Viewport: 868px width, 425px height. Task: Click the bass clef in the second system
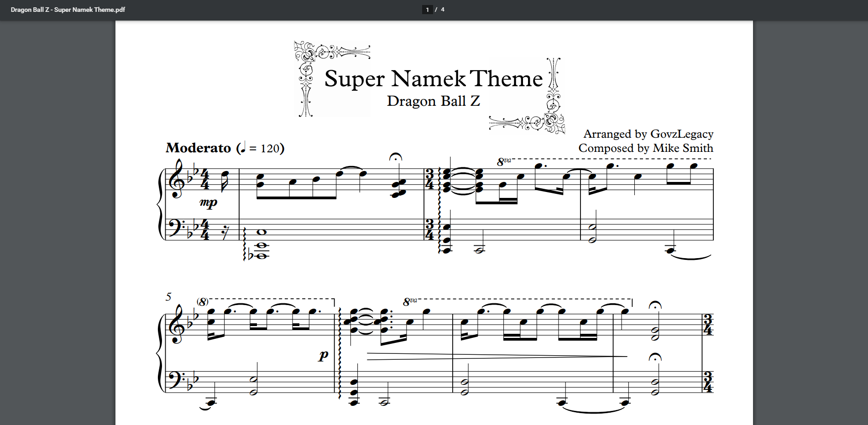(176, 380)
